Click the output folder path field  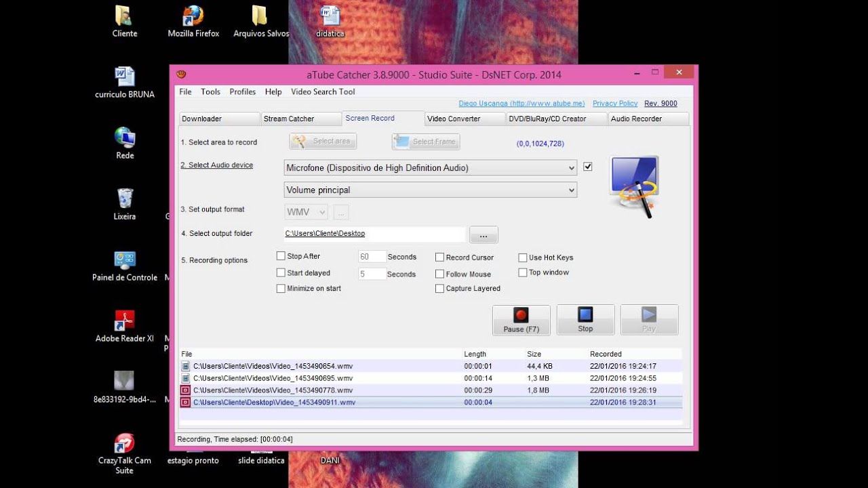click(x=374, y=234)
